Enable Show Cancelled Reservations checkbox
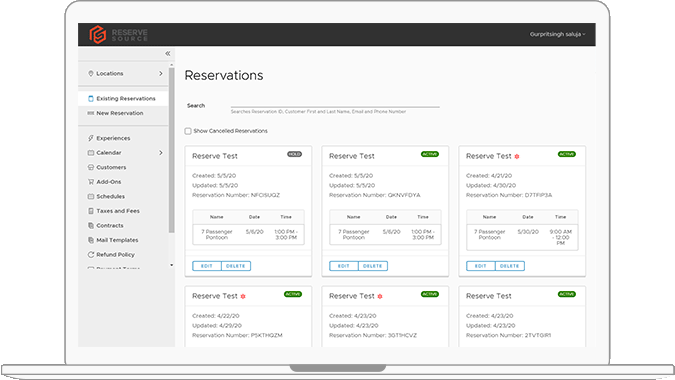The width and height of the screenshot is (675, 380). point(188,131)
